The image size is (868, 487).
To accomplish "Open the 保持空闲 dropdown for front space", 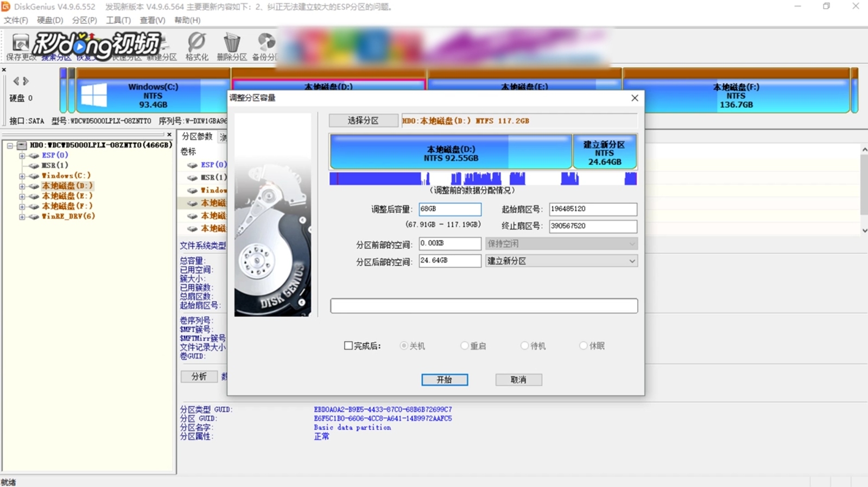I will (x=561, y=243).
